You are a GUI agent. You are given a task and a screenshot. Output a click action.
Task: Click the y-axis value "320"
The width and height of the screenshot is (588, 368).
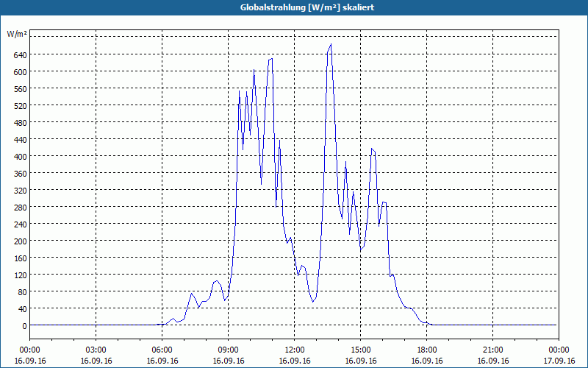tap(21, 191)
